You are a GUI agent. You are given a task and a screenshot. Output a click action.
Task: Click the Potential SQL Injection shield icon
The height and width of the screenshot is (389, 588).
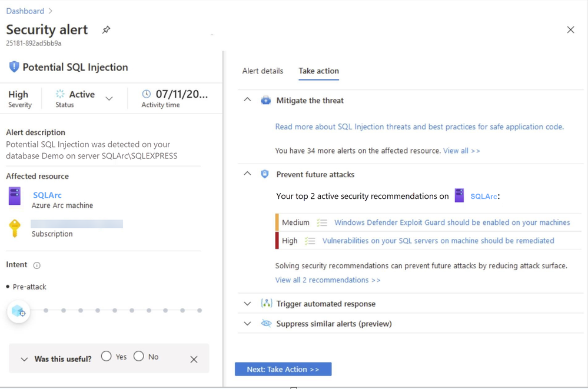[x=14, y=67]
